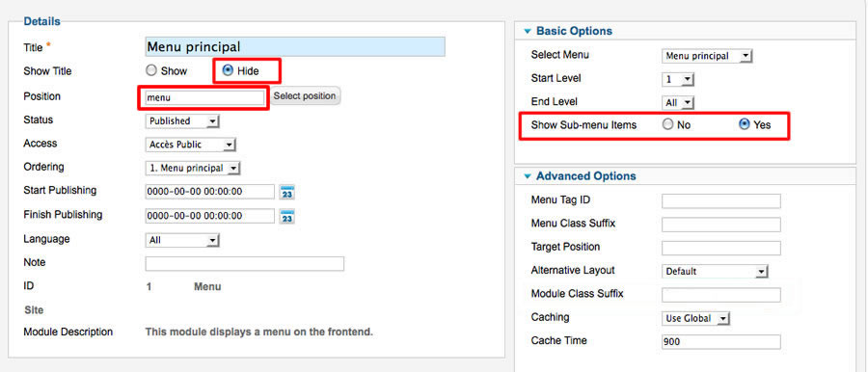Open the Start Level dropdown
The image size is (868, 372).
point(678,80)
